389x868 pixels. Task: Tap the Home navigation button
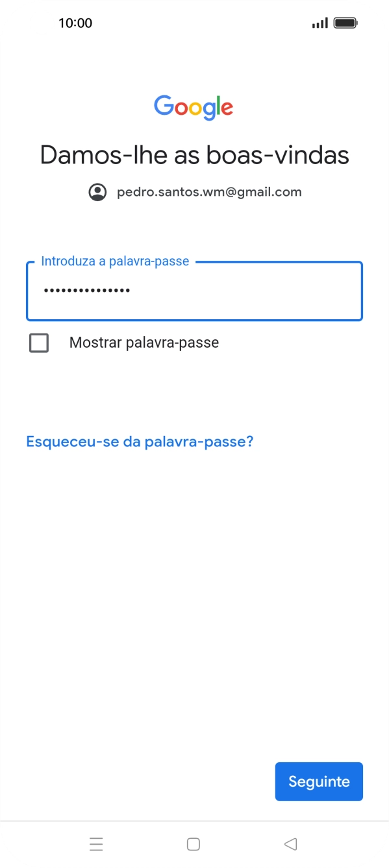tap(194, 843)
